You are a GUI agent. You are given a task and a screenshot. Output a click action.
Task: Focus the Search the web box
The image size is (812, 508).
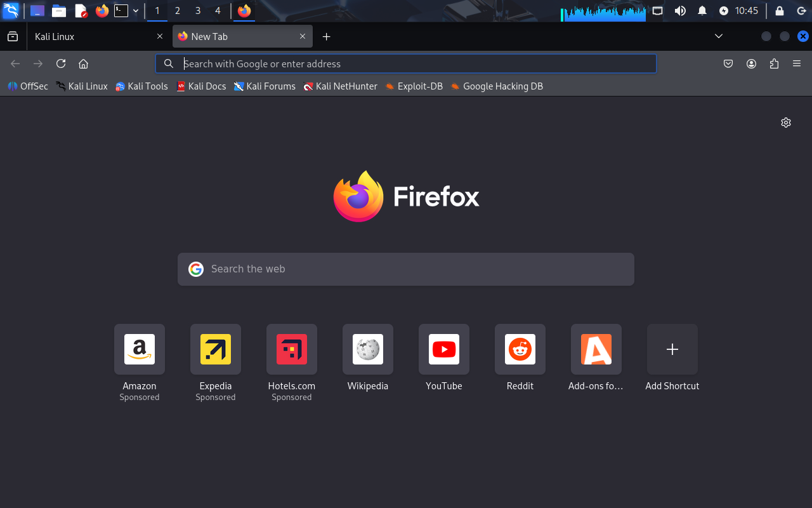point(406,269)
